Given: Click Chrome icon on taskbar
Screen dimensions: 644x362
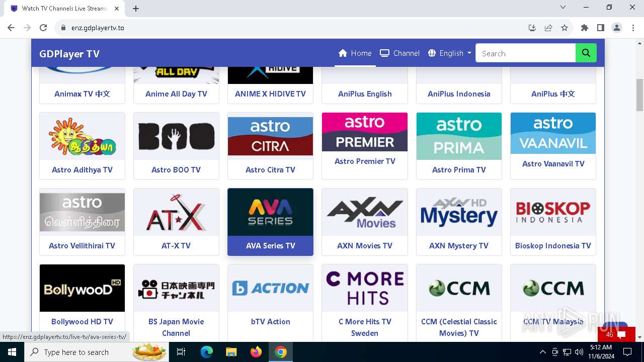Looking at the screenshot, I should tap(281, 352).
